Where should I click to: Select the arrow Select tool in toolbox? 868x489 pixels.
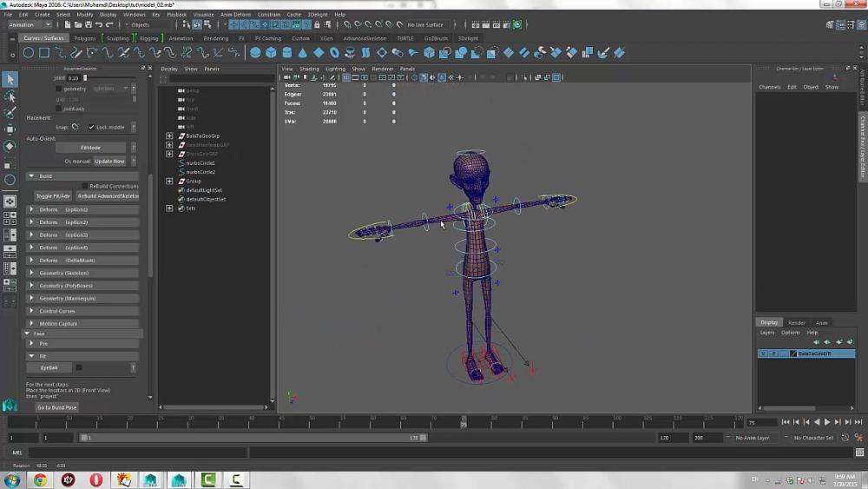pyautogui.click(x=10, y=80)
